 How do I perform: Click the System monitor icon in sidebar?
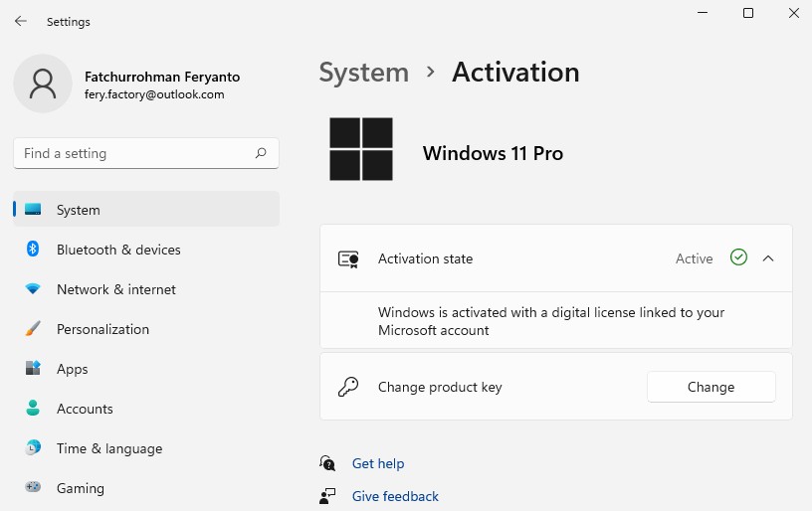point(33,210)
